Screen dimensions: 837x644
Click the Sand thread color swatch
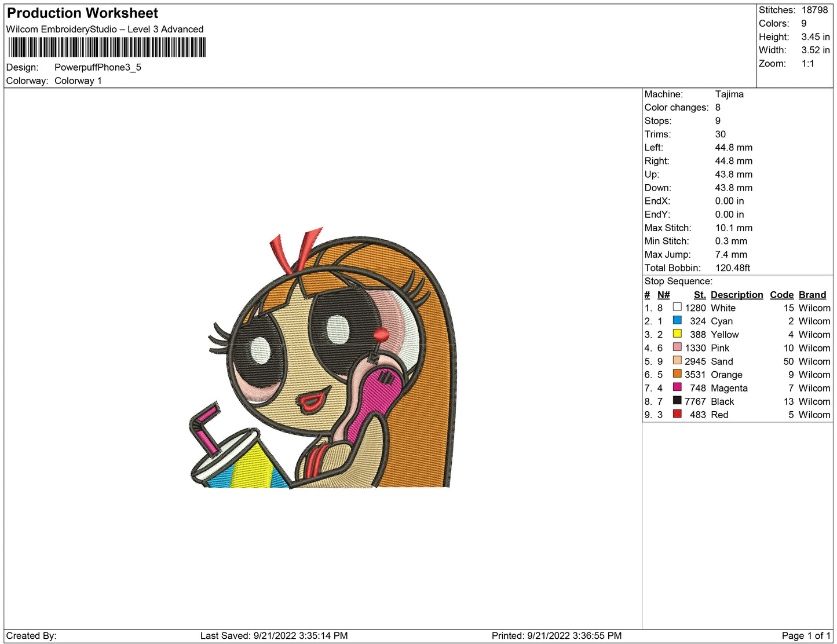(x=677, y=360)
